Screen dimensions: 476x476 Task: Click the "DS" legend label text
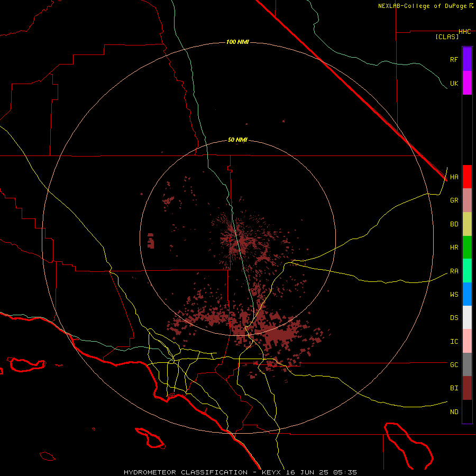[x=454, y=318]
